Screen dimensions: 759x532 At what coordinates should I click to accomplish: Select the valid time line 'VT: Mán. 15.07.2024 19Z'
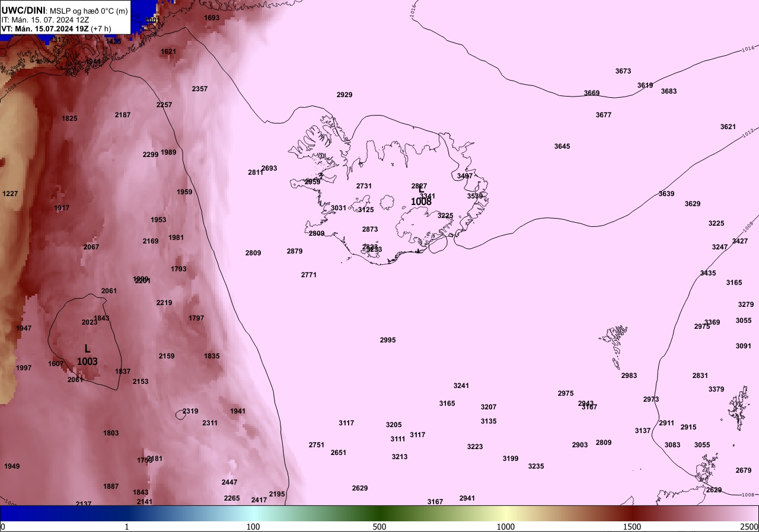point(45,28)
